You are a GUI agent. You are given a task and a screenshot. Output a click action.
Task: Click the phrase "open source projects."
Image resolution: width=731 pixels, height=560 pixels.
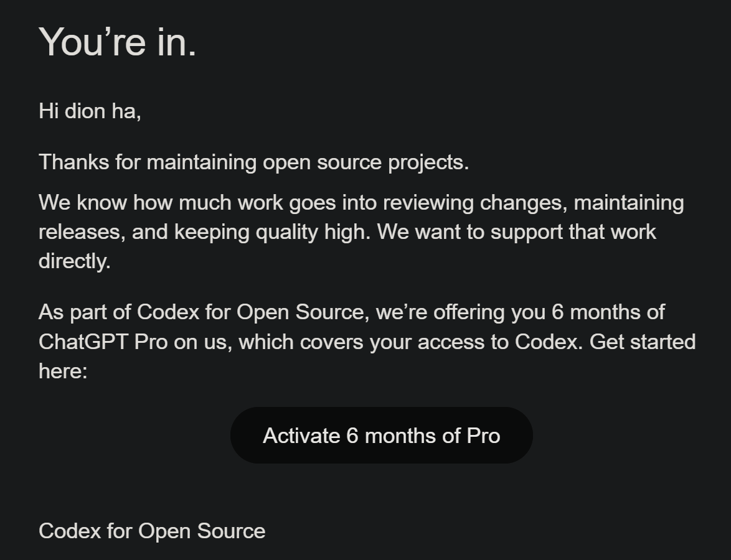(366, 162)
